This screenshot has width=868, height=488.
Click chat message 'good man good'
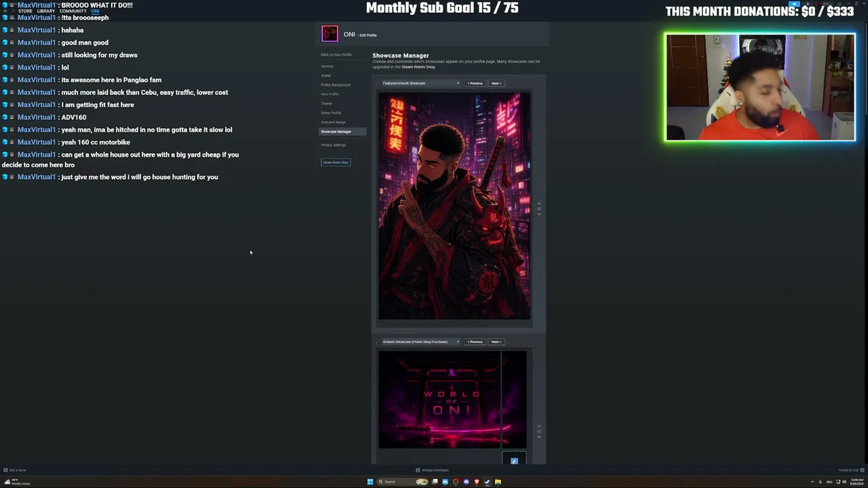pos(85,43)
